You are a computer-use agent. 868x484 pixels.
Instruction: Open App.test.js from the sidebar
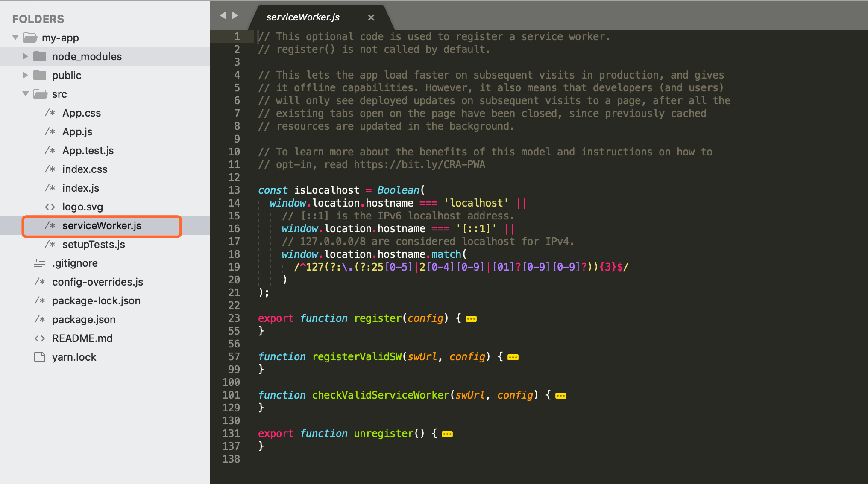coord(88,150)
